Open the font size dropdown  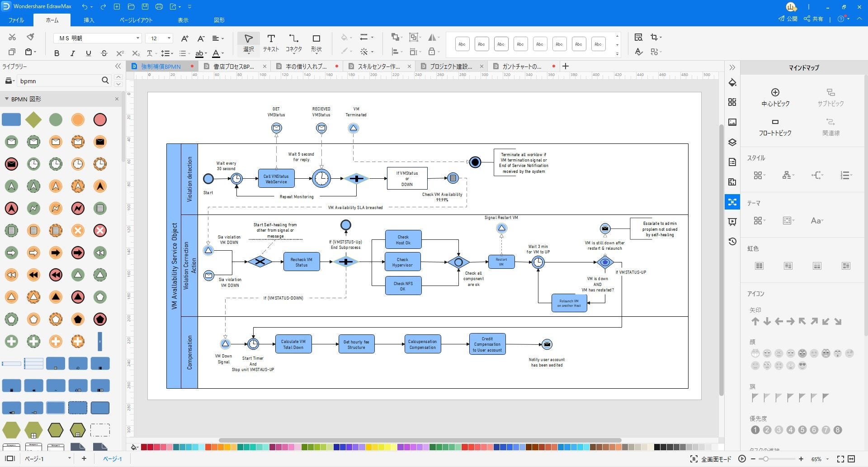coord(169,38)
